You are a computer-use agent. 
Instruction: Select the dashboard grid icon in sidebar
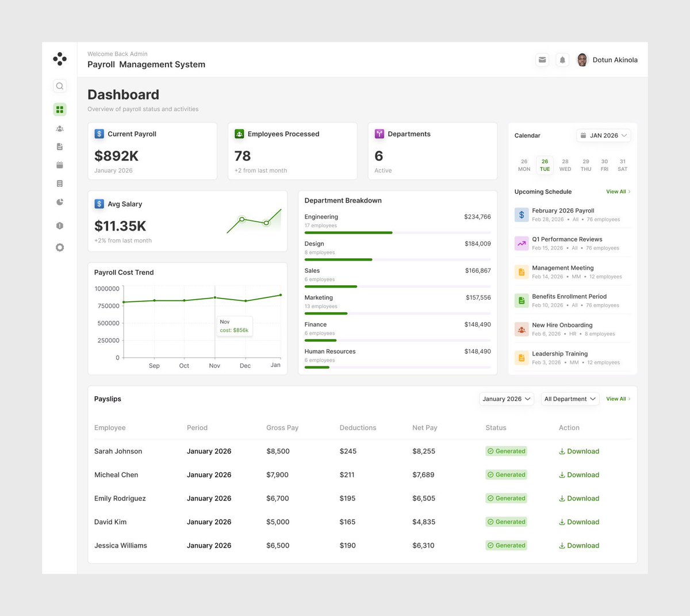pos(60,109)
